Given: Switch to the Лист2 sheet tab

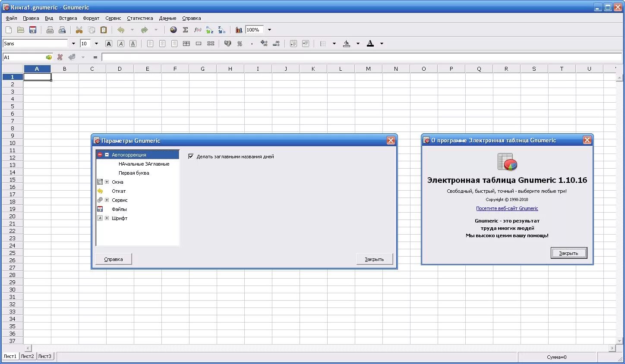Looking at the screenshot, I should [27, 356].
